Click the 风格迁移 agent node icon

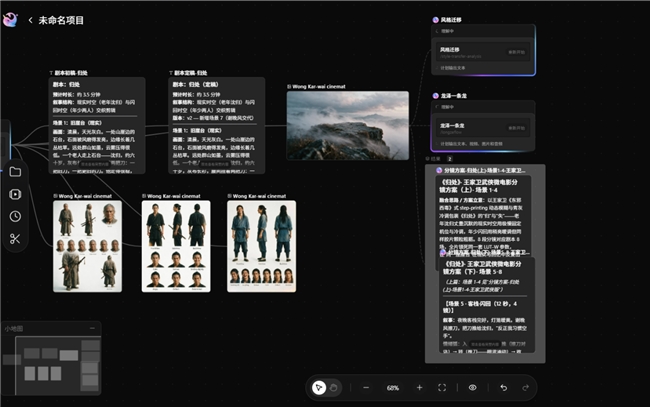(x=435, y=20)
